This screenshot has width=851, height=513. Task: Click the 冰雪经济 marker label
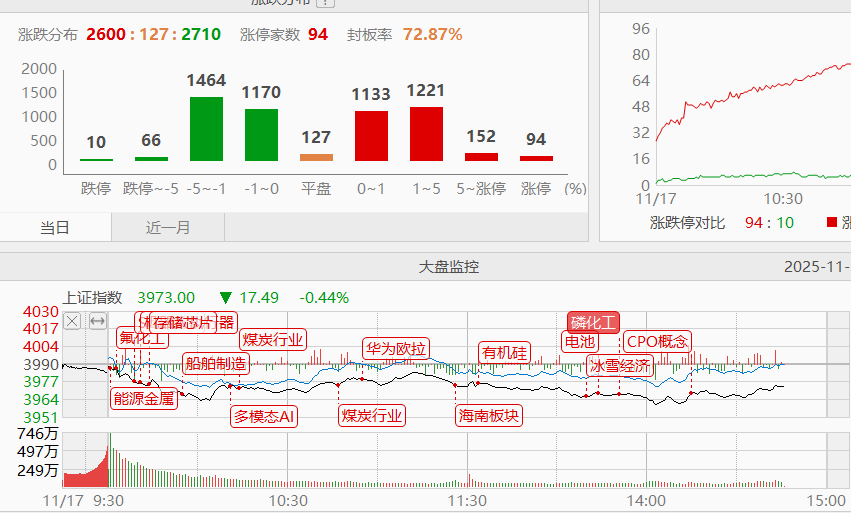(x=619, y=365)
